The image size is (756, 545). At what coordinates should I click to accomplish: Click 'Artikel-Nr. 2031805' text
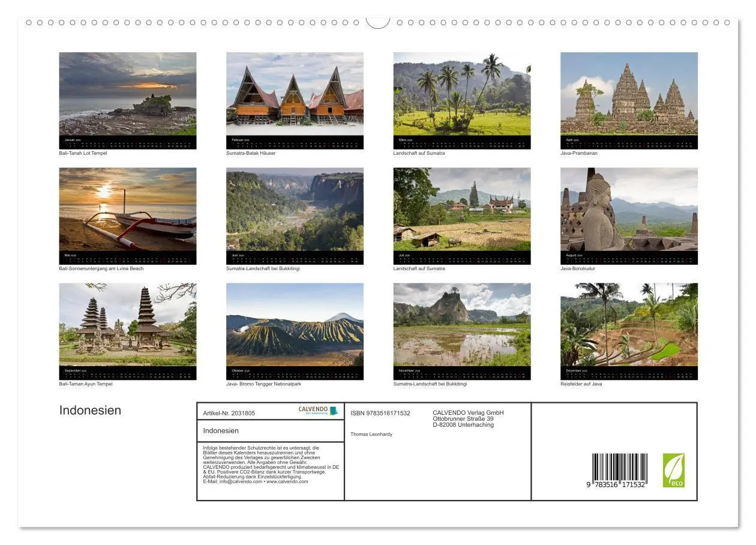click(229, 413)
